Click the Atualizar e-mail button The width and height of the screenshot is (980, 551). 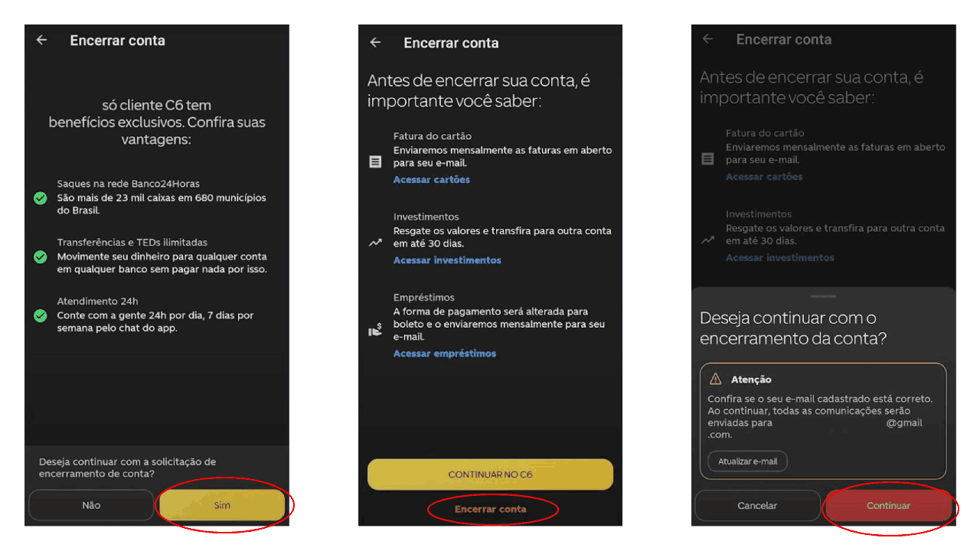pyautogui.click(x=747, y=461)
